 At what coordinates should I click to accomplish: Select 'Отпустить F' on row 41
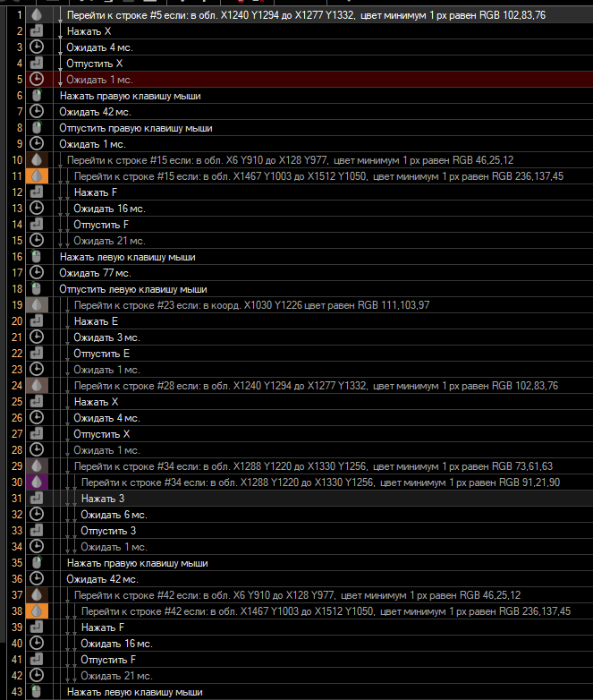pos(108,660)
